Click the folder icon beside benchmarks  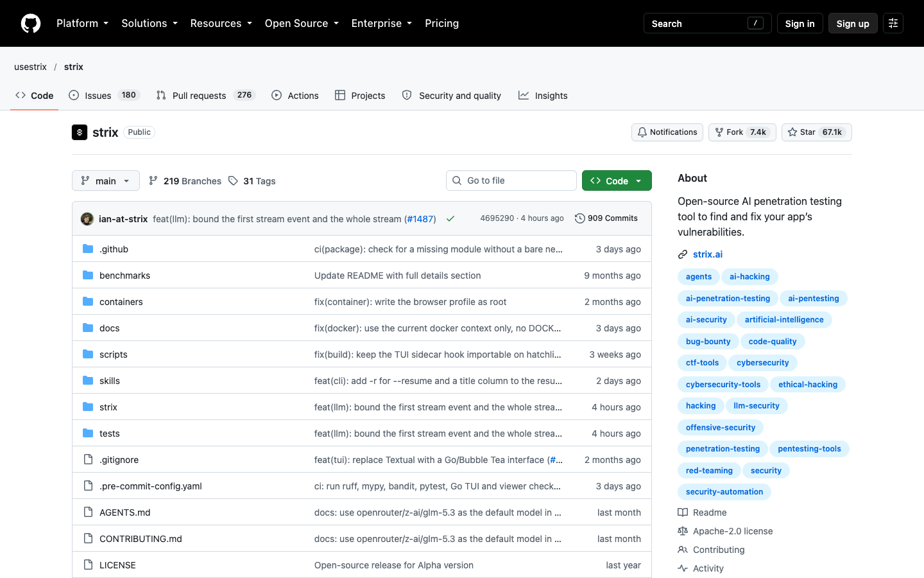(88, 276)
